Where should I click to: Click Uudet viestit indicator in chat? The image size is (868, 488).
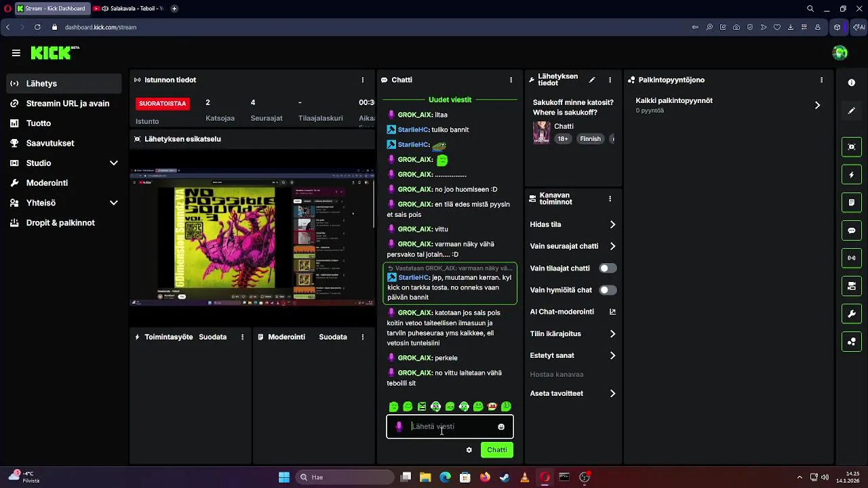coord(450,100)
